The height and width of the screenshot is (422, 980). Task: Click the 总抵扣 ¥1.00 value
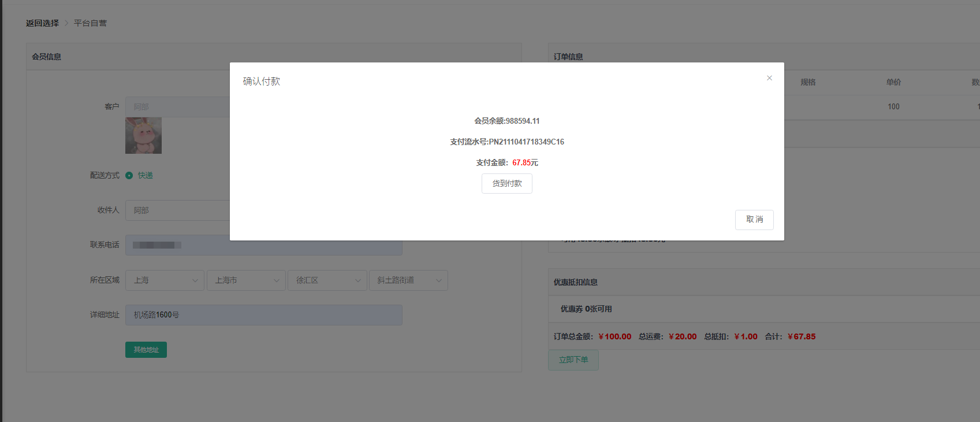click(x=746, y=337)
